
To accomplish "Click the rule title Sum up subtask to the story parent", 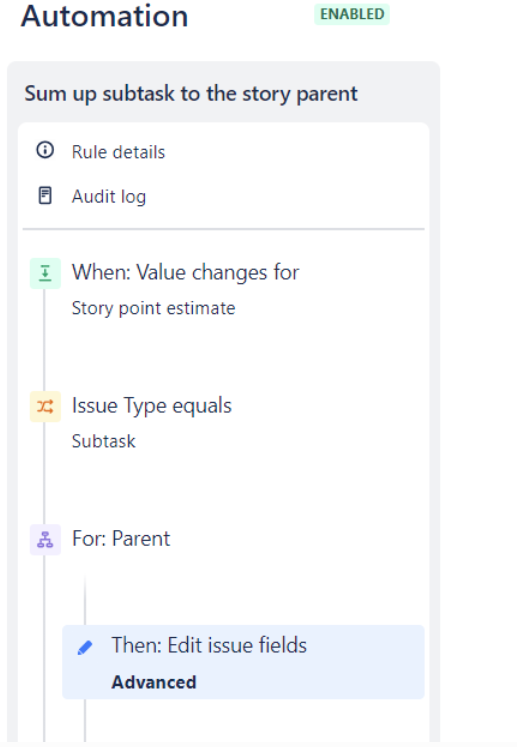I will [191, 93].
